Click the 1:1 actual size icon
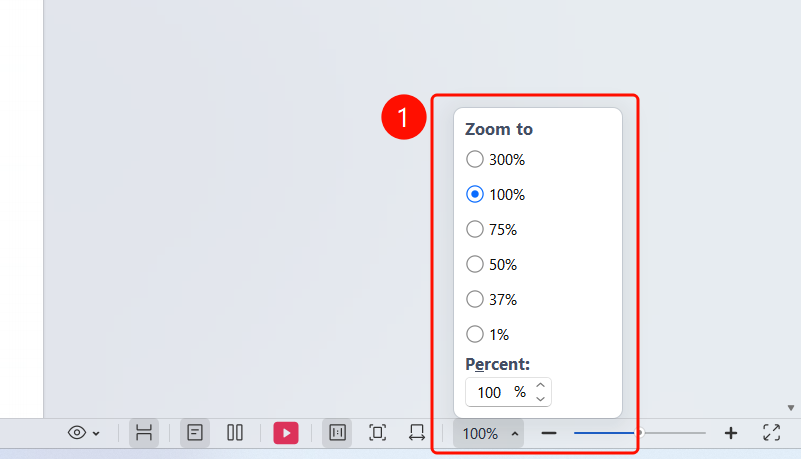Viewport: 801px width, 459px height. (x=337, y=433)
